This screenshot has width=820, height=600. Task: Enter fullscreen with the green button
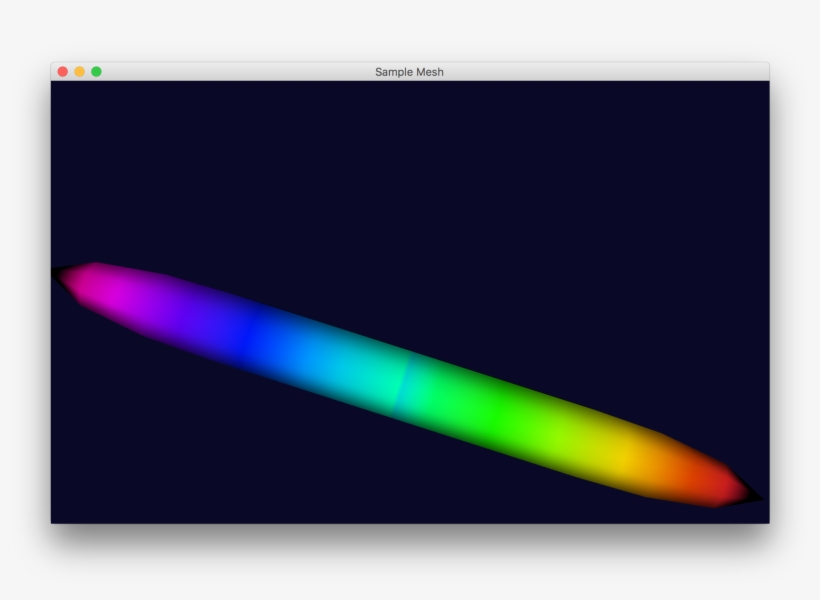pyautogui.click(x=96, y=71)
